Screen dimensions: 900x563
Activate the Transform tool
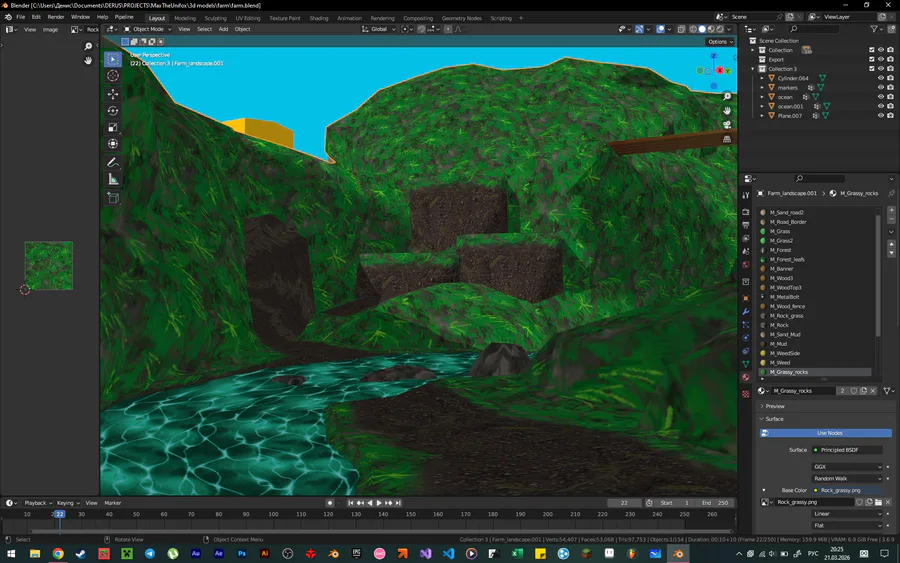coord(113,144)
